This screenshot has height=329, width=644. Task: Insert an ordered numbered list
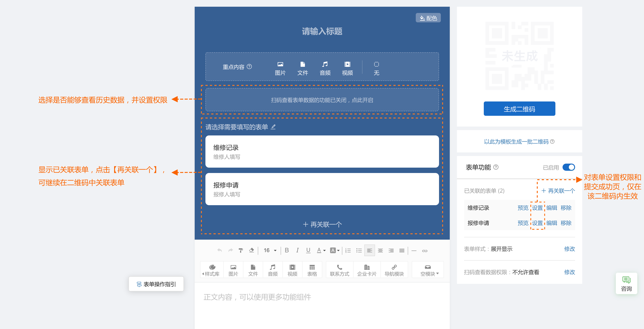(348, 250)
